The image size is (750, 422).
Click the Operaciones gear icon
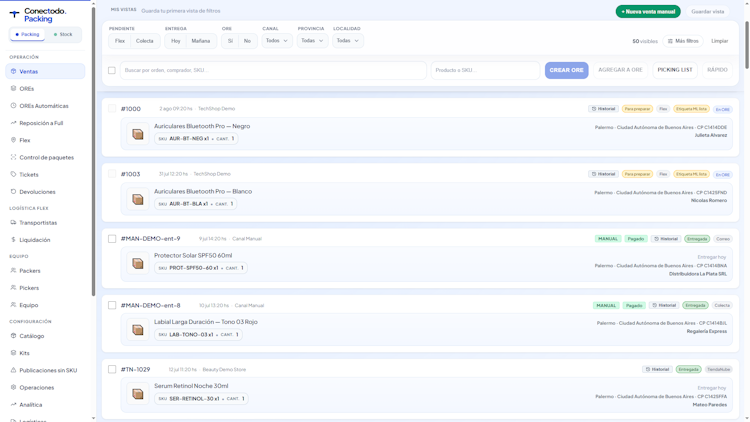click(x=13, y=387)
